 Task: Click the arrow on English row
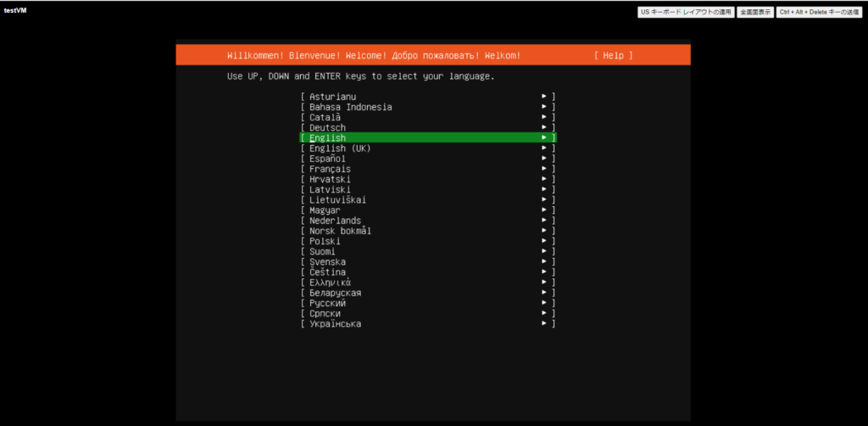click(545, 137)
